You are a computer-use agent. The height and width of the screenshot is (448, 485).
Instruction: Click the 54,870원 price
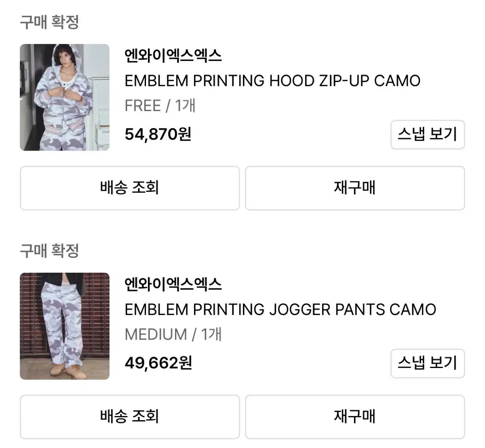coord(158,134)
